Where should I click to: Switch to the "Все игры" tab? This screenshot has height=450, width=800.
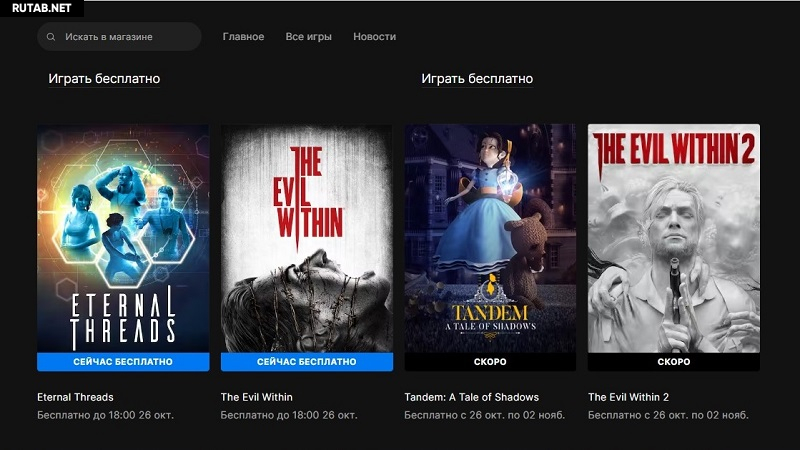(308, 37)
